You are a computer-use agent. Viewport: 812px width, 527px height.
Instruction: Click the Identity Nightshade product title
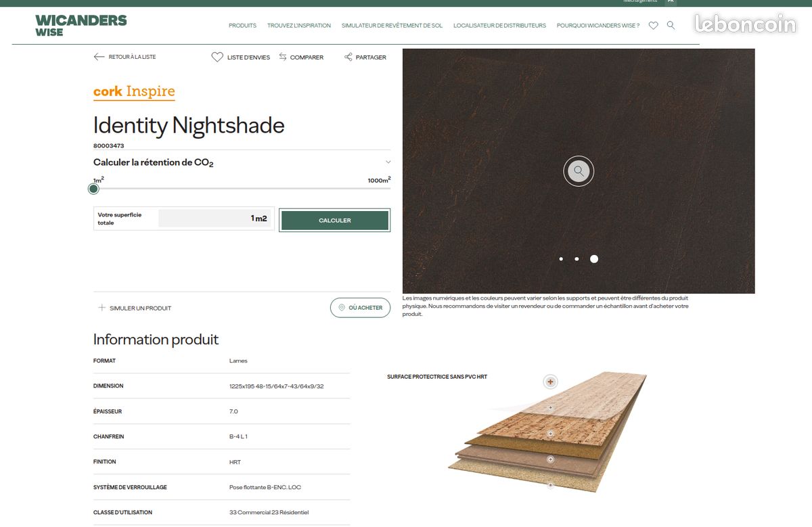[189, 125]
